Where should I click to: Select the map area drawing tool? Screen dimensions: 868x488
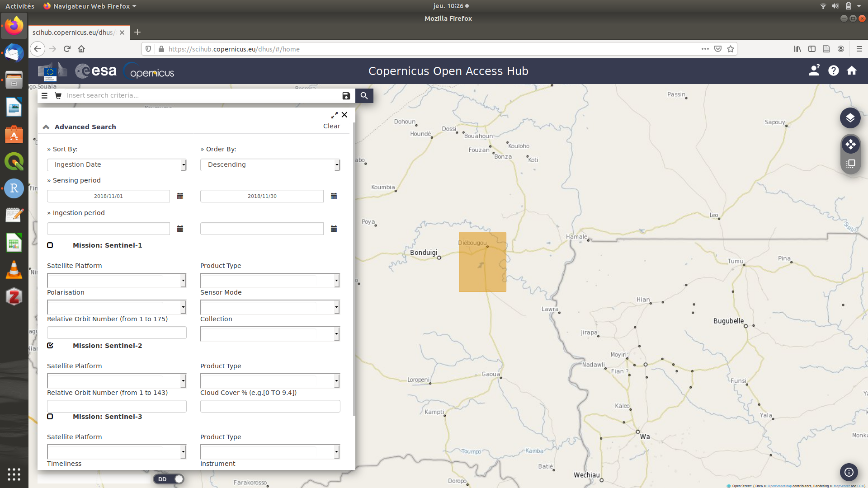(x=850, y=164)
